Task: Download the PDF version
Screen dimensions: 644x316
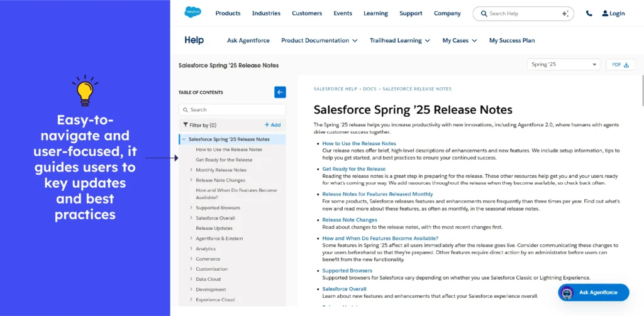Action: pyautogui.click(x=620, y=65)
